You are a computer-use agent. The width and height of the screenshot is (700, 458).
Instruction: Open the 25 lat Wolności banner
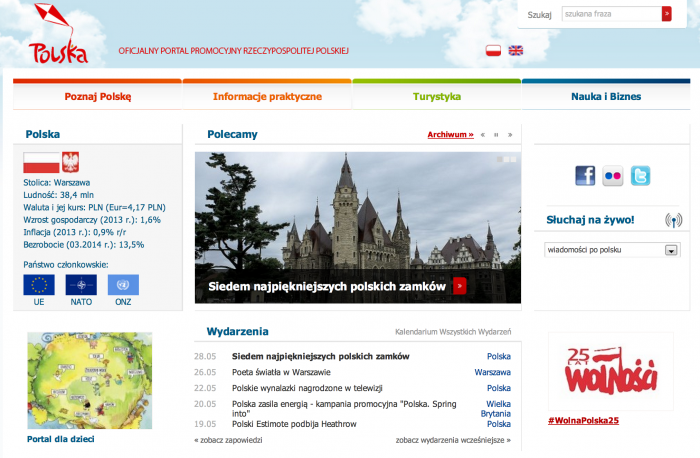pyautogui.click(x=611, y=371)
